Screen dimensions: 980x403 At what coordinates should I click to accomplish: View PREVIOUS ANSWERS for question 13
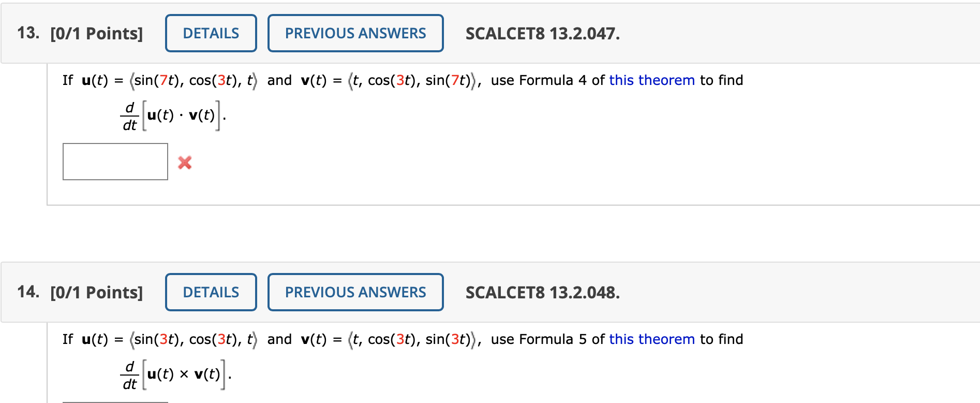pyautogui.click(x=355, y=33)
